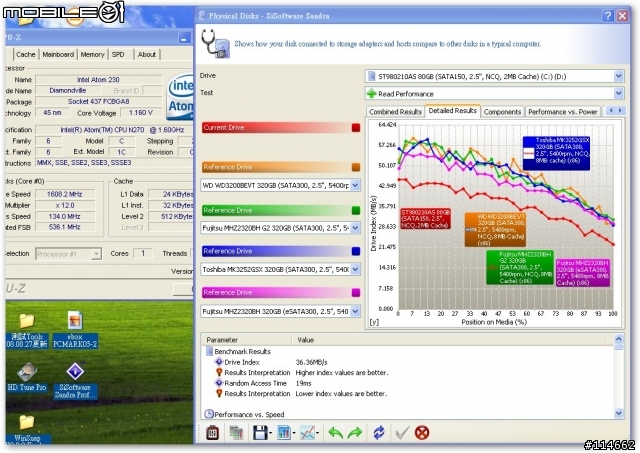640x453 pixels.
Task: Click the copy results icon in Sandra toolbar
Action: tap(236, 433)
